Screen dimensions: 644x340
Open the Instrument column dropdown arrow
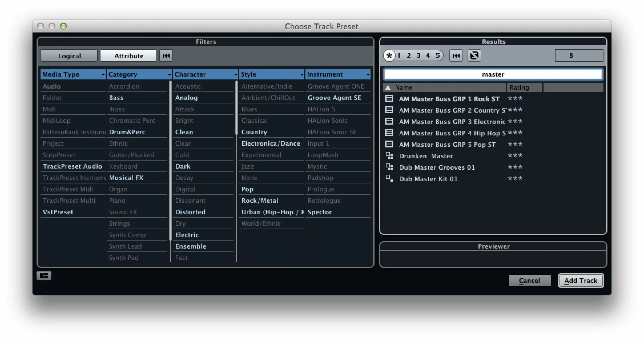[x=368, y=75]
